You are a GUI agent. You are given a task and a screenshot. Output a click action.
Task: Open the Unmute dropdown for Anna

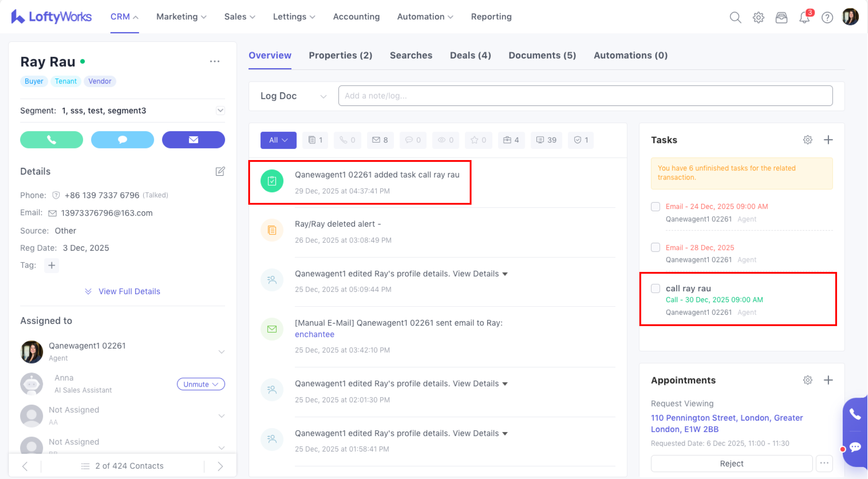201,384
